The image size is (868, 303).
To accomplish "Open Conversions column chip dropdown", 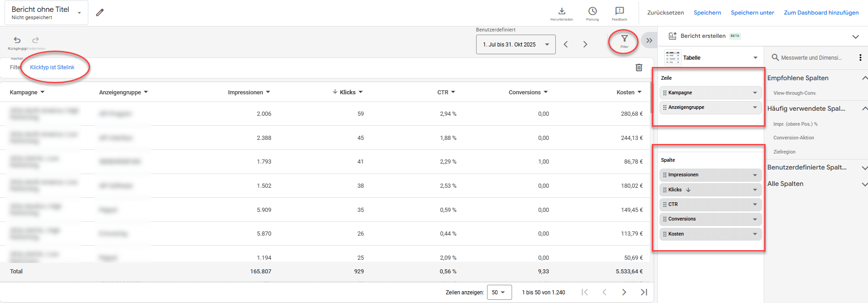I will (755, 219).
